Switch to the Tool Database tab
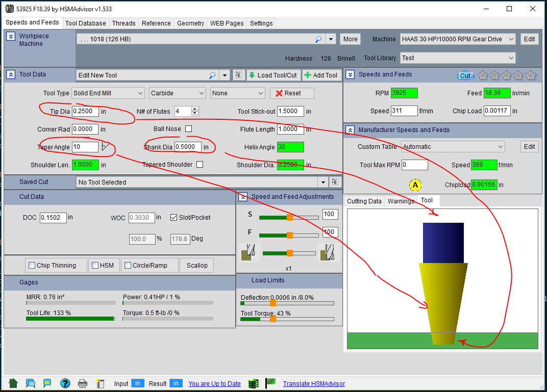This screenshot has width=547, height=392. coord(86,23)
